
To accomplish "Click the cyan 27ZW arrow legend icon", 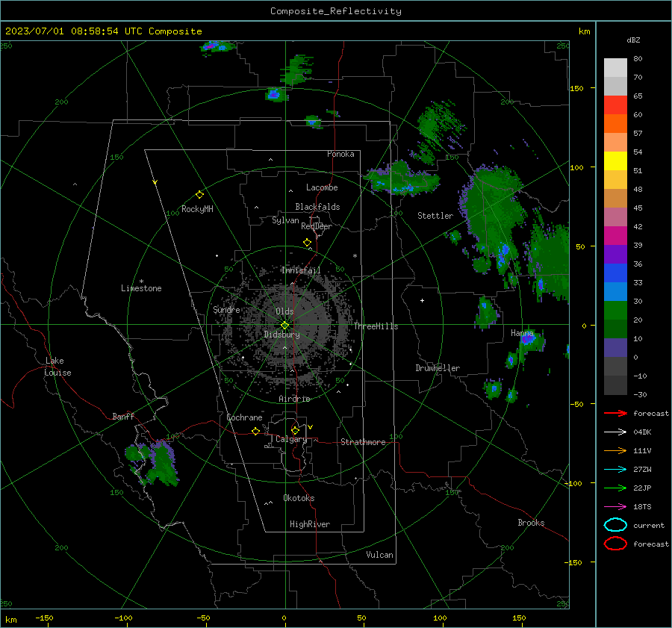I will (x=615, y=470).
